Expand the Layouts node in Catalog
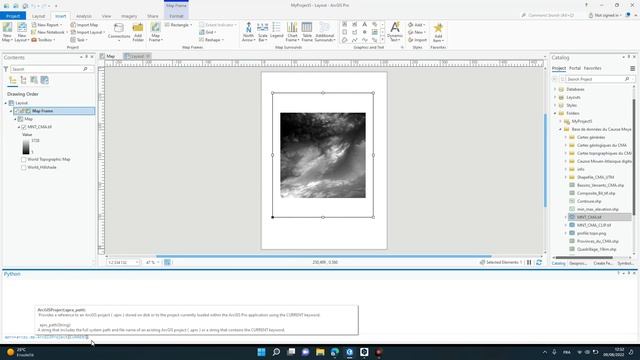The width and height of the screenshot is (640, 360). point(555,97)
